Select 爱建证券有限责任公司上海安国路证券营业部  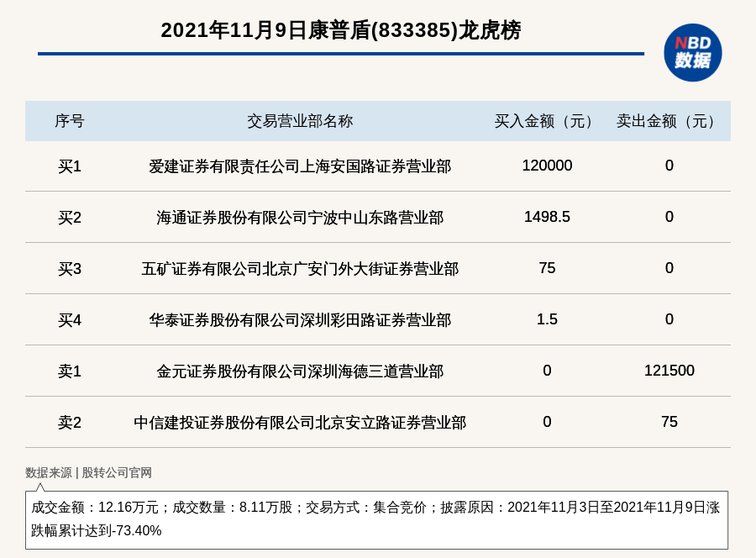click(x=300, y=166)
